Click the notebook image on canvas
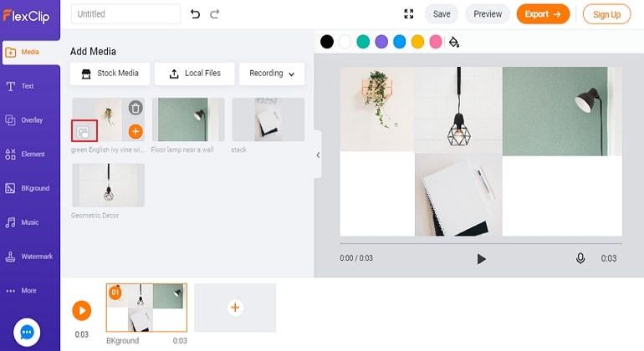This screenshot has width=644, height=351. pyautogui.click(x=458, y=195)
